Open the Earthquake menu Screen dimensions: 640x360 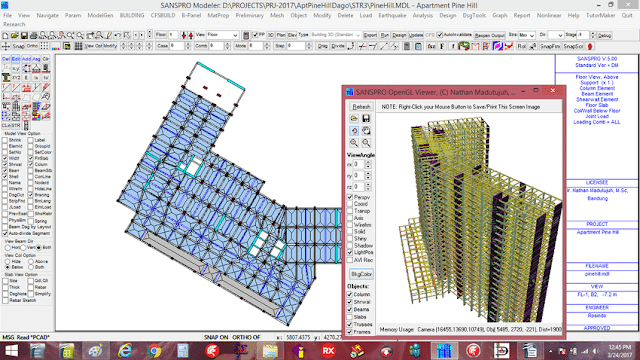point(392,15)
